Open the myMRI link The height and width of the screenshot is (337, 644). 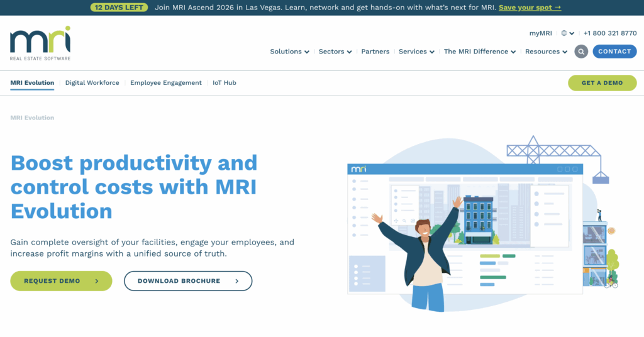[x=540, y=33]
